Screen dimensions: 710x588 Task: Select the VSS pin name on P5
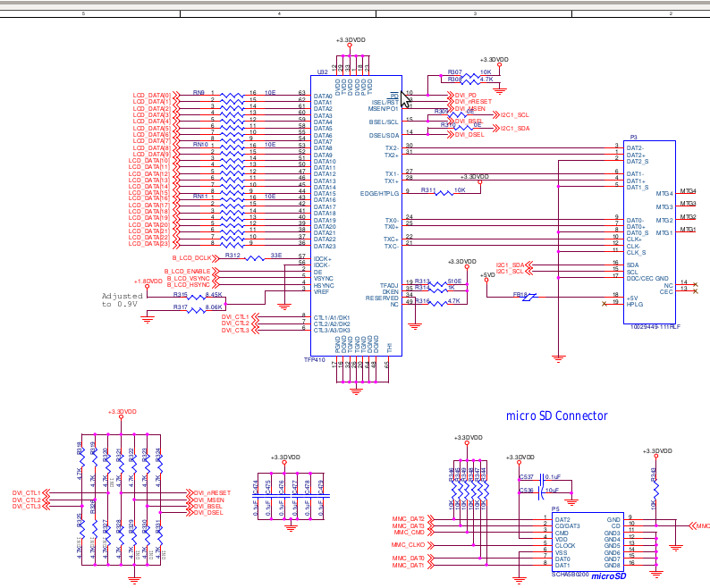point(561,552)
